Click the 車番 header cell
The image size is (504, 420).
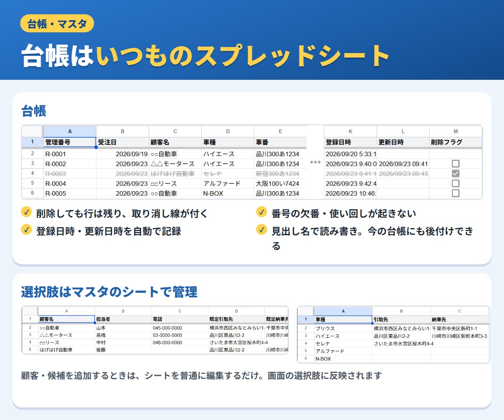[280, 142]
